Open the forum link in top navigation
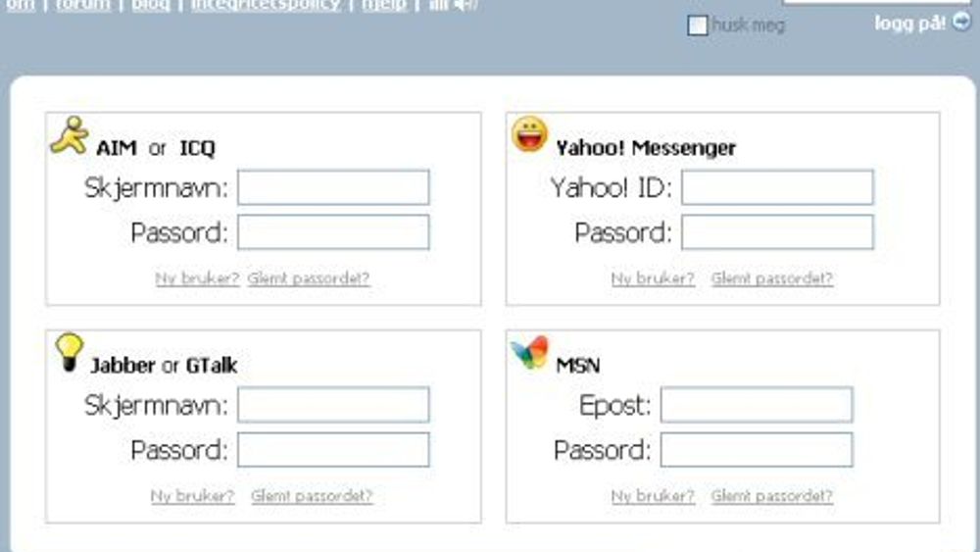The height and width of the screenshot is (552, 980). coord(82,5)
